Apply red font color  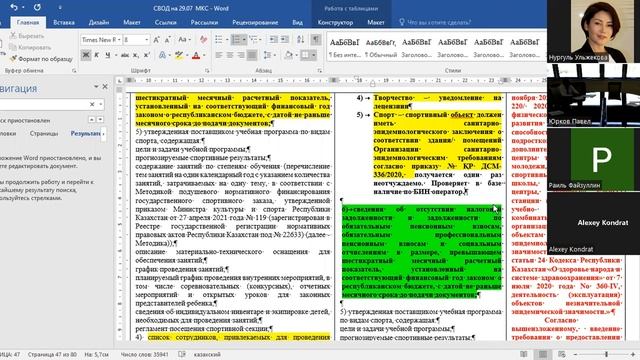(x=196, y=55)
